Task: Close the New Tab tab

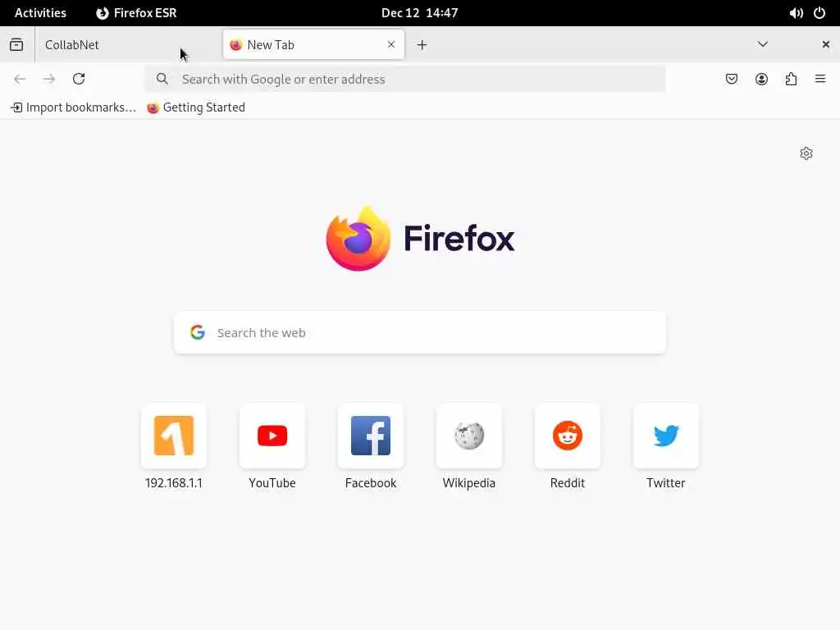Action: (391, 44)
